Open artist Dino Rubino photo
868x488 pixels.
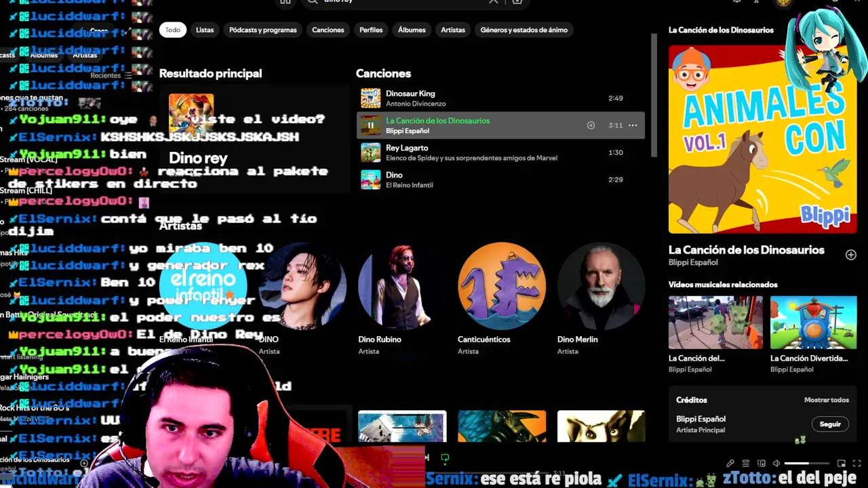tap(402, 286)
